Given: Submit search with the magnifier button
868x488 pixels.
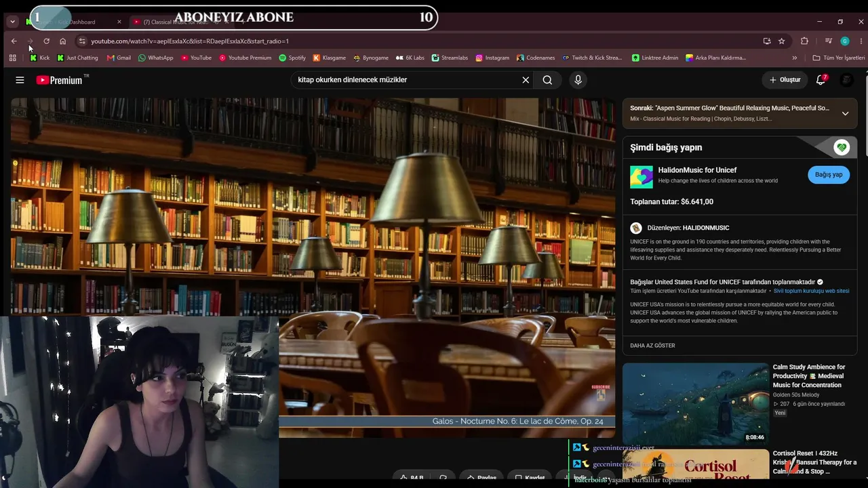Looking at the screenshot, I should coord(547,80).
